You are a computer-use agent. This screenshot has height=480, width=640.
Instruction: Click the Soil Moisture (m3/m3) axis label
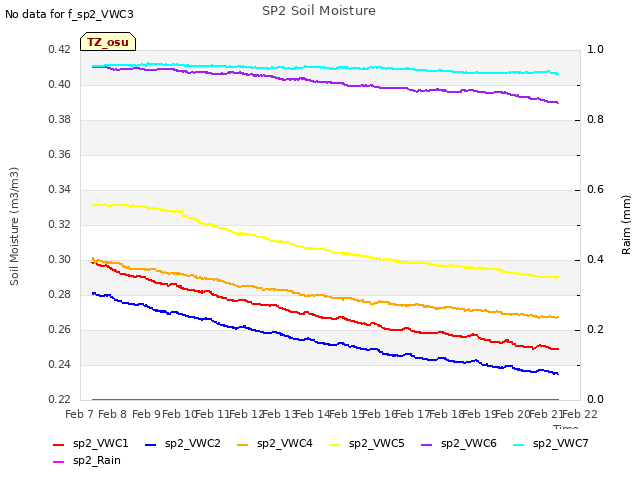[14, 226]
